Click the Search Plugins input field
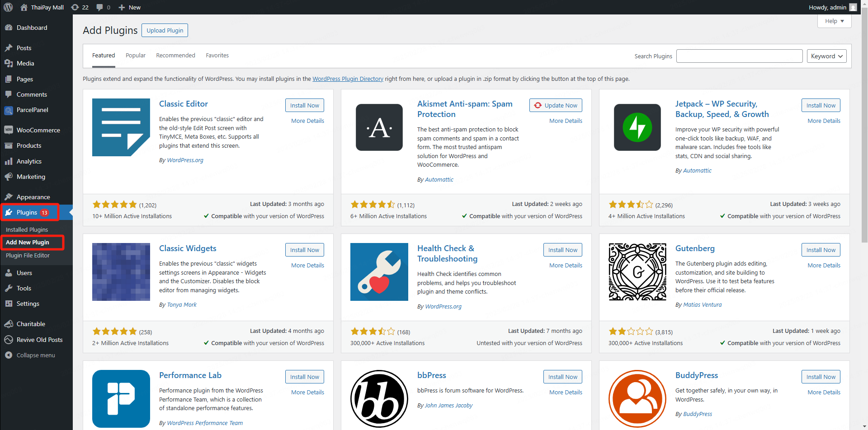The width and height of the screenshot is (868, 430). (x=739, y=56)
